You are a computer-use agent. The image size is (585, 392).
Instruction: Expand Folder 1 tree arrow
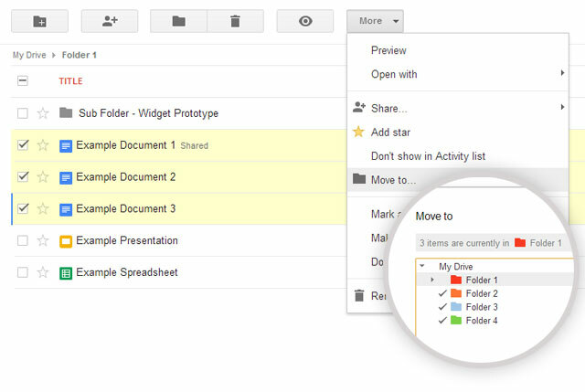pyautogui.click(x=432, y=280)
